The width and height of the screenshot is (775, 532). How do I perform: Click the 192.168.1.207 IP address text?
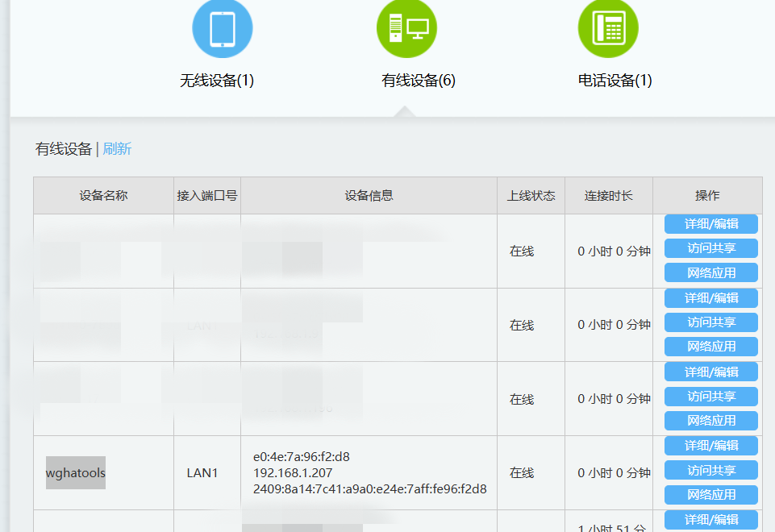click(293, 473)
